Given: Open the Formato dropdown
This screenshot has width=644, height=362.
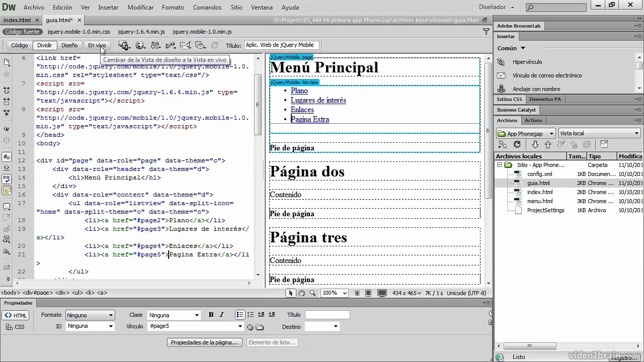Looking at the screenshot, I should [x=90, y=315].
